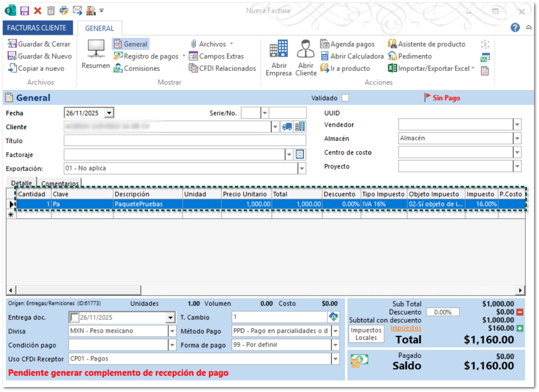Expand the Forma de pago dropdown
The image size is (539, 392).
[x=335, y=345]
